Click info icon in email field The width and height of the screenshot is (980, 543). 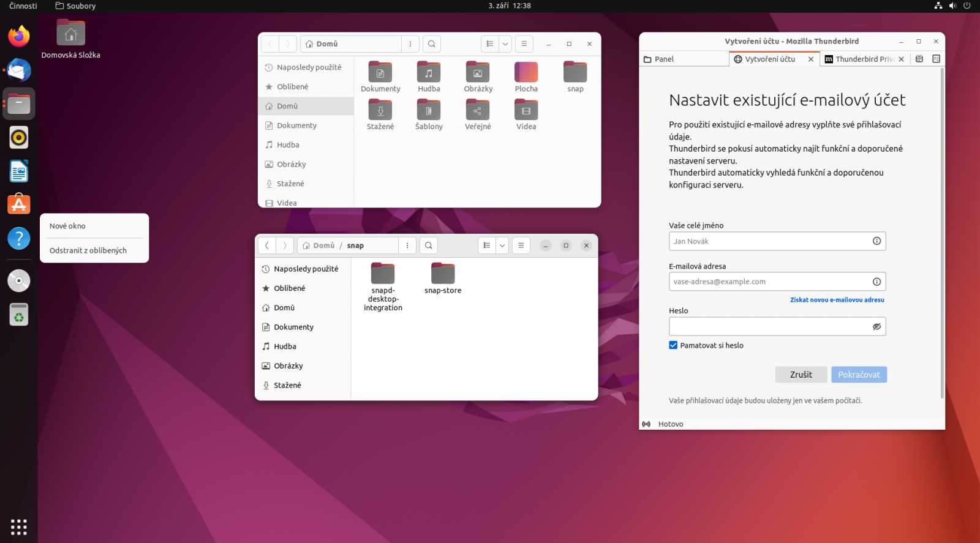[x=876, y=282]
